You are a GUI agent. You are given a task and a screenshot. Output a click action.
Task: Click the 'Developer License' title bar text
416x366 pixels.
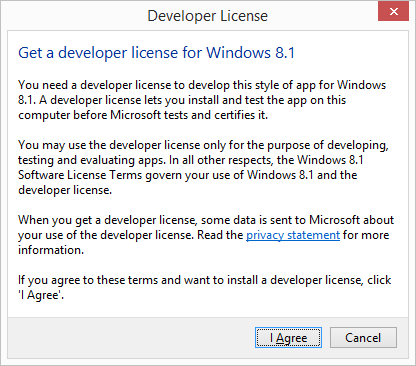[x=207, y=16]
